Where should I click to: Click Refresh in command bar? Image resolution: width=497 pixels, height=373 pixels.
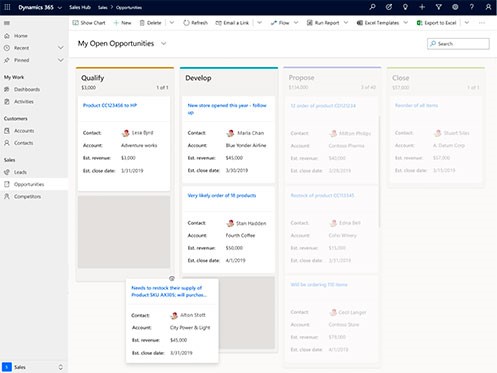pos(196,23)
